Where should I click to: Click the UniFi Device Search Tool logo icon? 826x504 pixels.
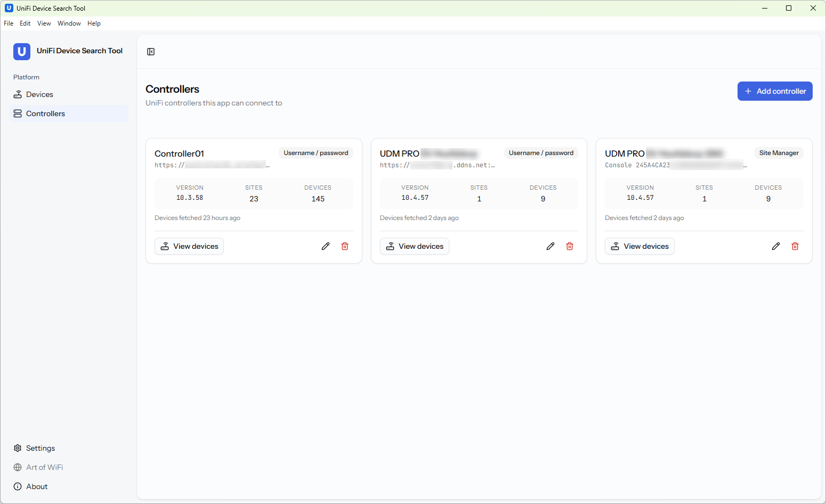point(22,51)
